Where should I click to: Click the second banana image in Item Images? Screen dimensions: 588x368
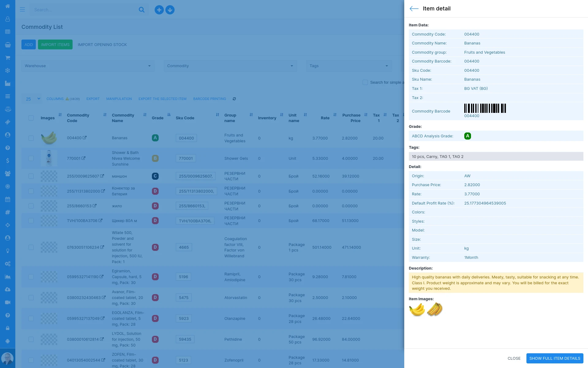[x=435, y=309]
